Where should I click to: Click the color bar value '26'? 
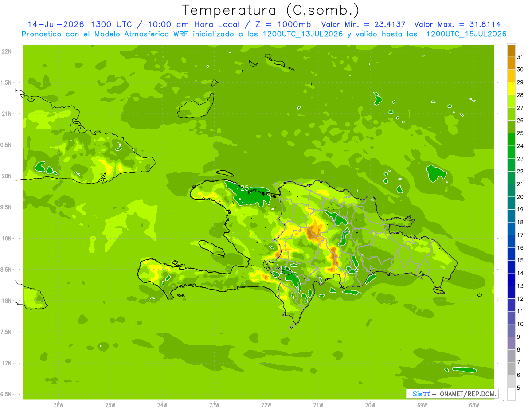coord(520,120)
